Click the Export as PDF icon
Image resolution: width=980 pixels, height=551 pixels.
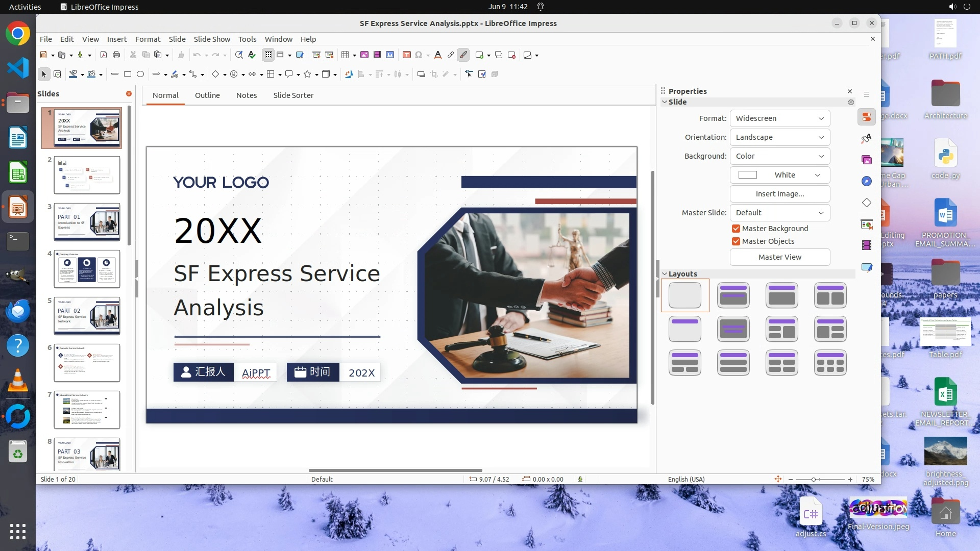coord(104,55)
